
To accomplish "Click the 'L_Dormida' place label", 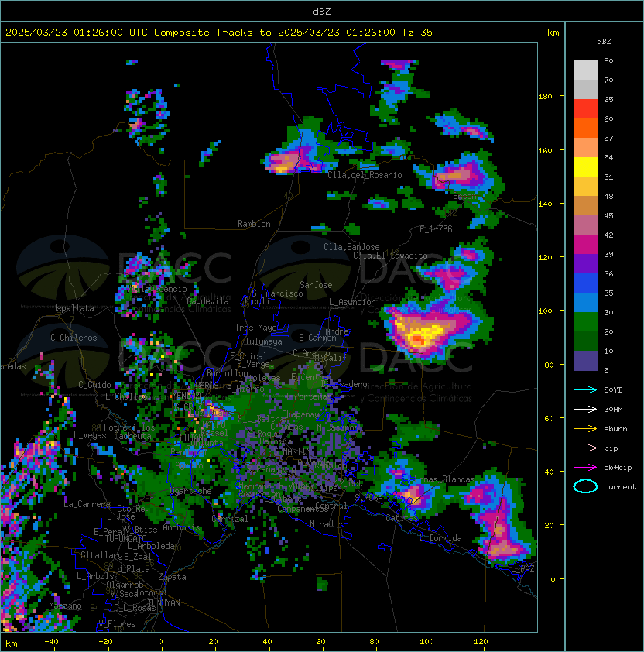I will pos(440,538).
